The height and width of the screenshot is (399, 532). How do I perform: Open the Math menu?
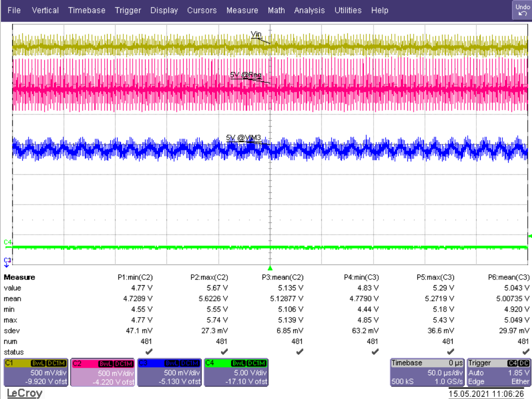[x=276, y=10]
